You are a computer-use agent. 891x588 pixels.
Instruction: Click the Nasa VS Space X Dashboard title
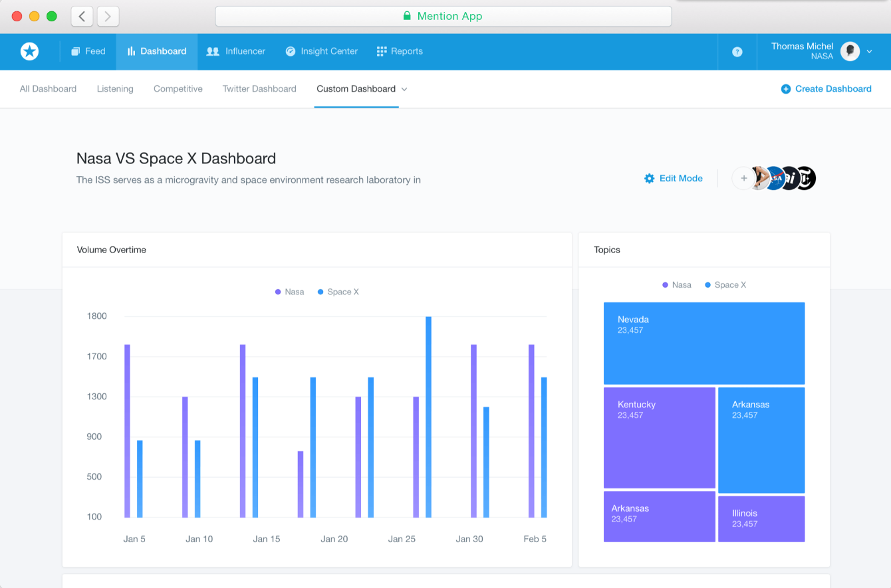176,158
